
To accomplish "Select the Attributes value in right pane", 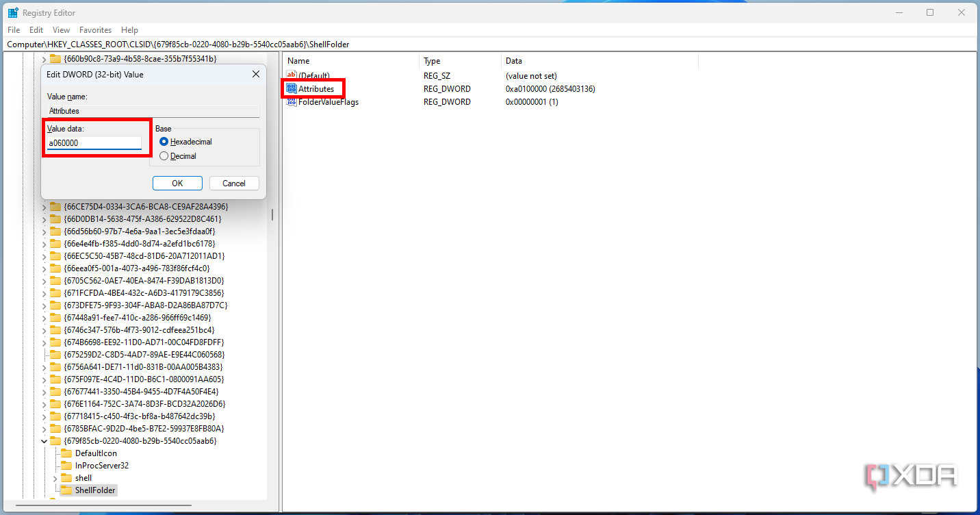I will coord(315,88).
